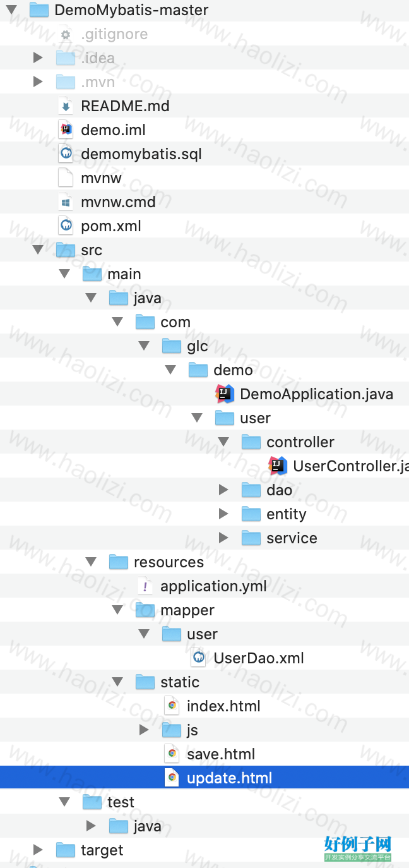This screenshot has height=868, width=409.
Task: Select the mapper folder name
Action: tap(187, 611)
